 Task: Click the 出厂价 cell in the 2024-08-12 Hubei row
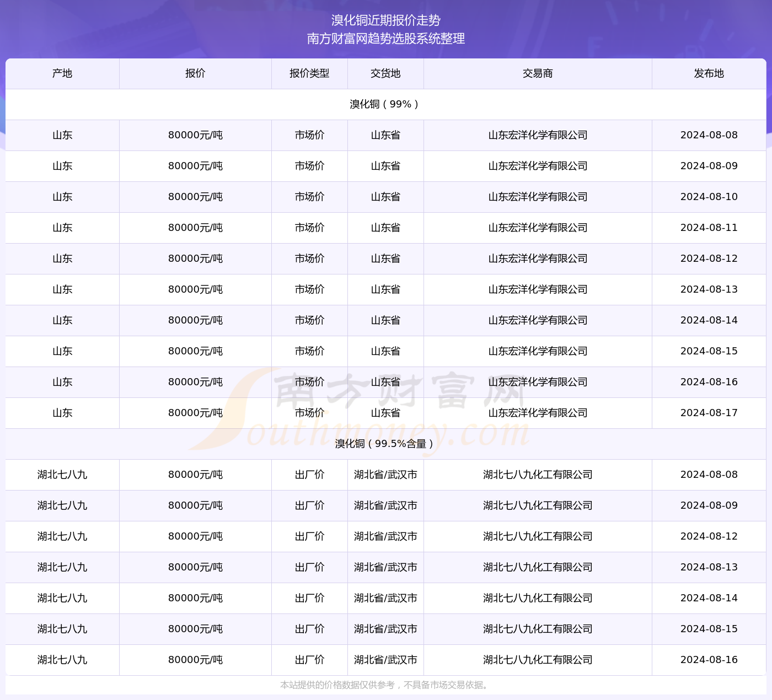point(309,536)
